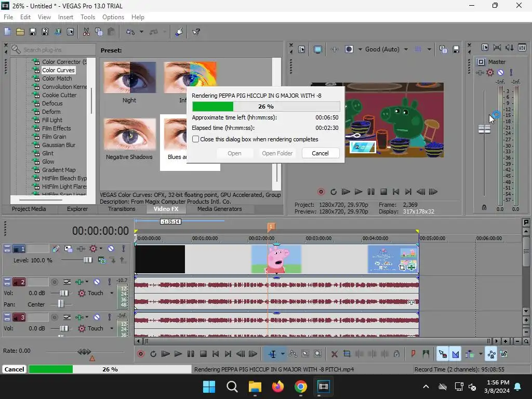Open the Good (Auto) preview quality dropdown

[406, 49]
